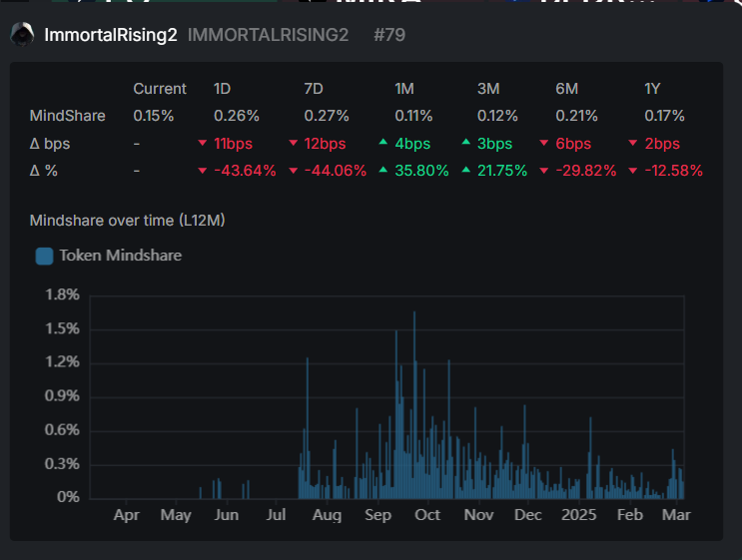
Task: Click the 21.75% change value
Action: (502, 171)
